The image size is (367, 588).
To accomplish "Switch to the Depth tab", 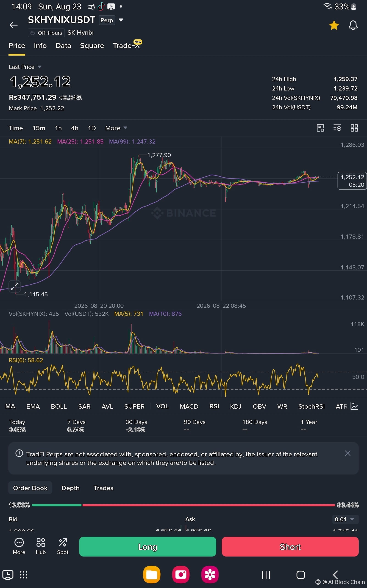I will pyautogui.click(x=70, y=488).
